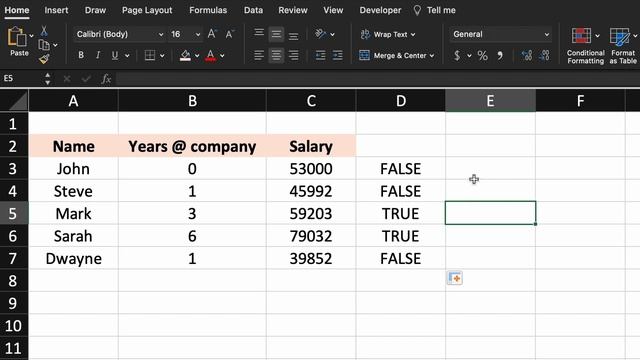Apply Percent Style icon
The image size is (640, 360).
click(x=482, y=55)
